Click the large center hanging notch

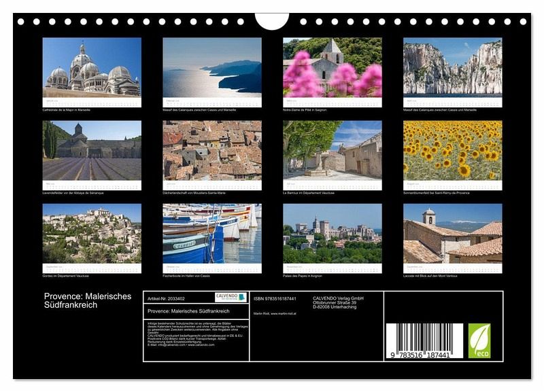tap(272, 21)
